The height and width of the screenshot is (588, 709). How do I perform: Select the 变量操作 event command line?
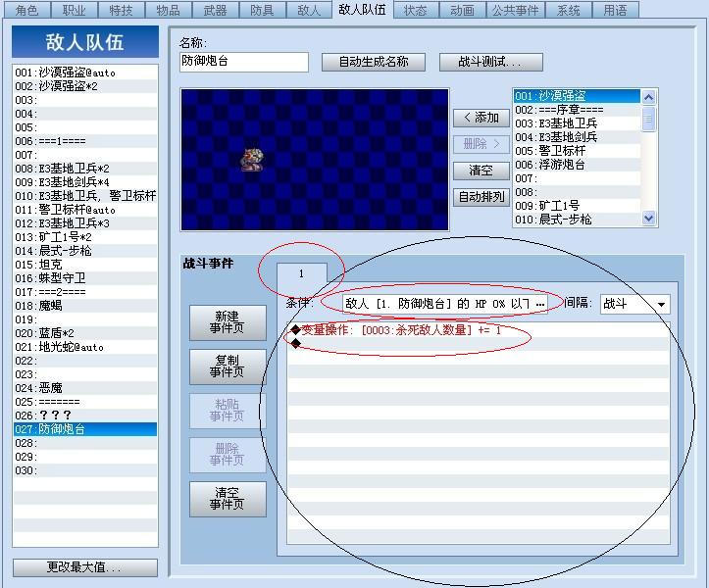(x=479, y=330)
